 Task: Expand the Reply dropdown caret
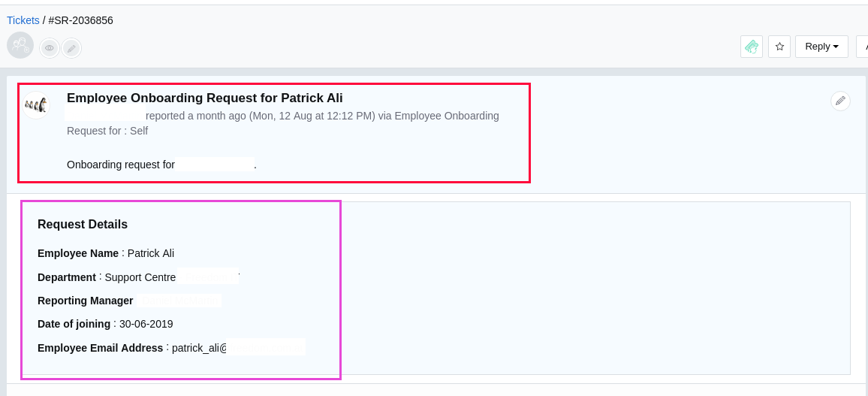point(836,47)
